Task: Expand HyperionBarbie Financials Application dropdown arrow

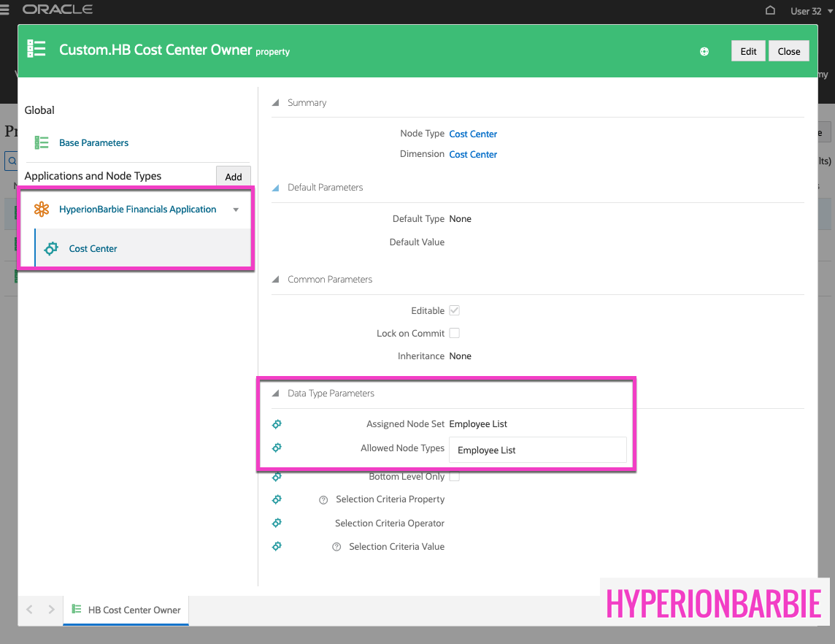Action: 236,210
